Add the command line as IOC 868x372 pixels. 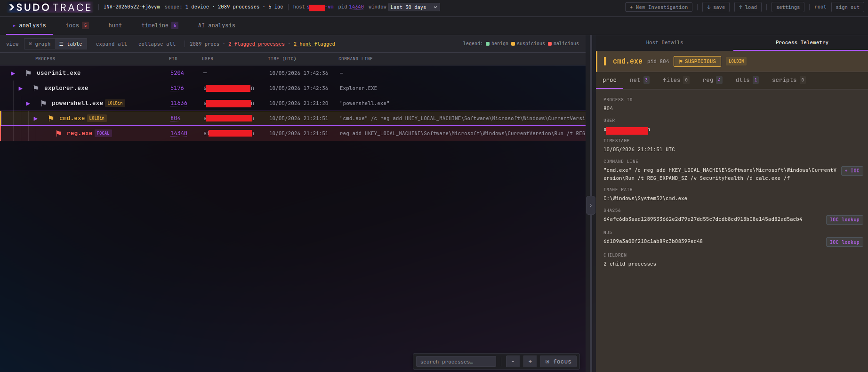[852, 170]
